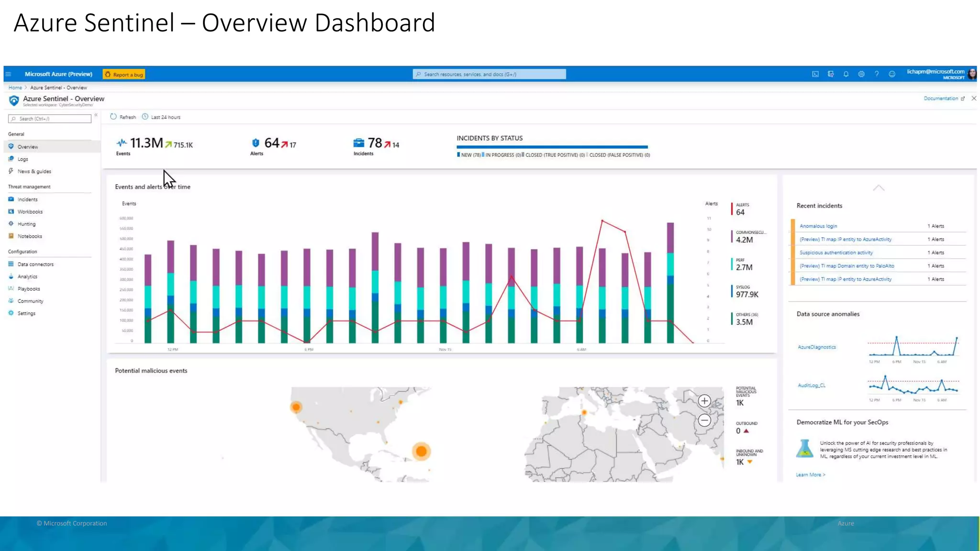The height and width of the screenshot is (551, 980).
Task: Open the directory and subscription filter icon
Action: pyautogui.click(x=831, y=74)
